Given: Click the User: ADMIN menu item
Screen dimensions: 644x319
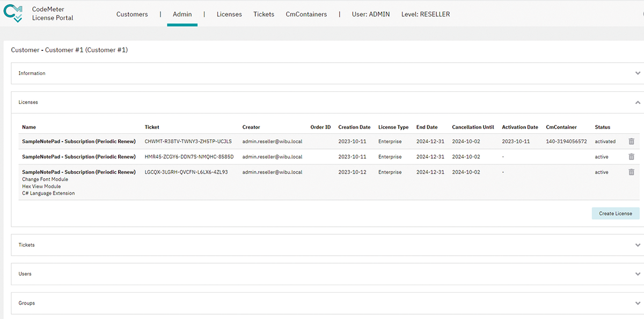Looking at the screenshot, I should pyautogui.click(x=371, y=14).
